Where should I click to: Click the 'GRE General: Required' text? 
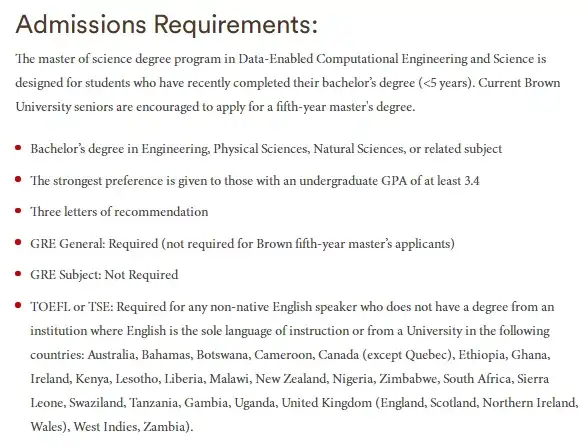click(94, 244)
